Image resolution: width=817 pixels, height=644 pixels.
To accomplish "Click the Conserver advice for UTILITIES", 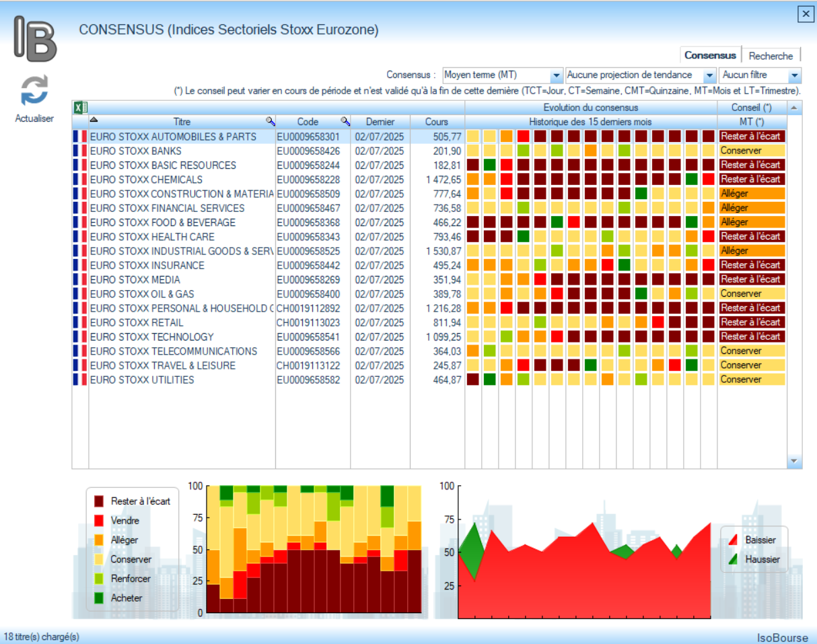I will coord(751,380).
